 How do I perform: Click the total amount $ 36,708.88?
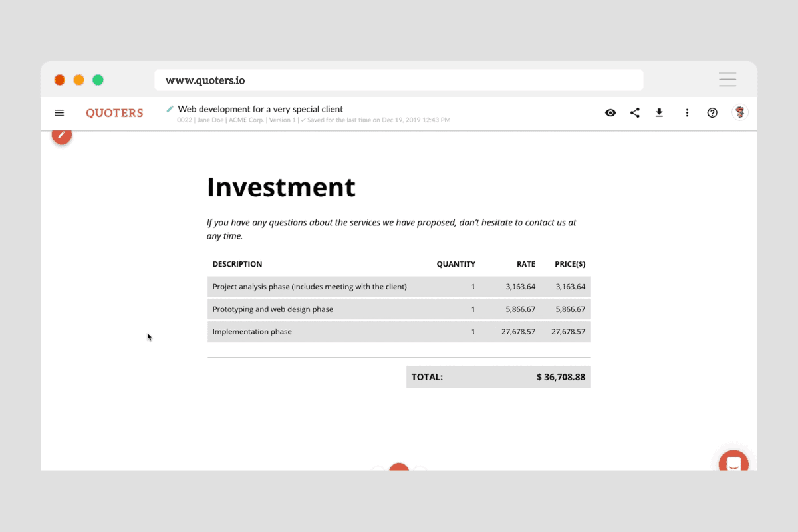click(561, 377)
